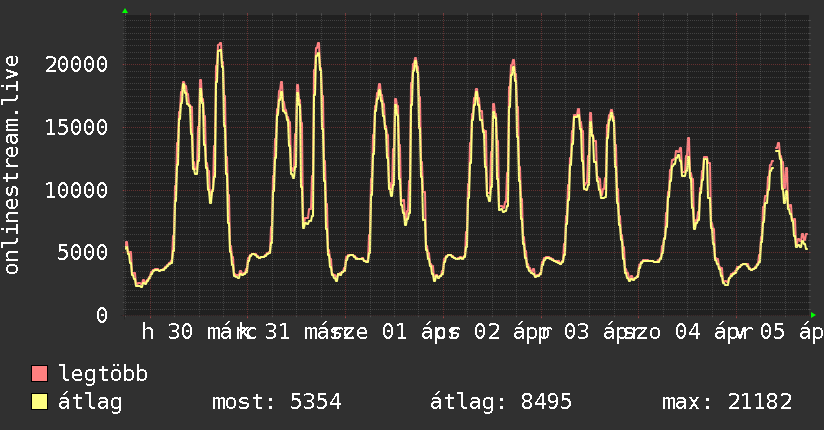Click the 30 date label on x-axis

tap(180, 332)
